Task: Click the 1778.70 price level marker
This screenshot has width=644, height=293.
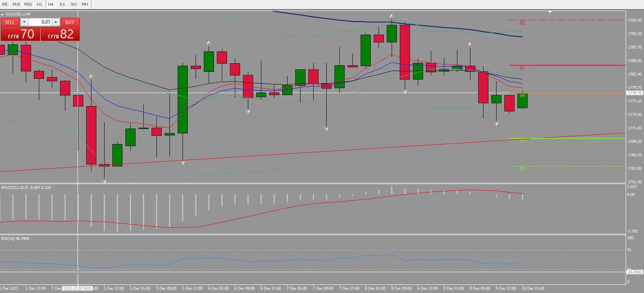Action: coord(635,93)
